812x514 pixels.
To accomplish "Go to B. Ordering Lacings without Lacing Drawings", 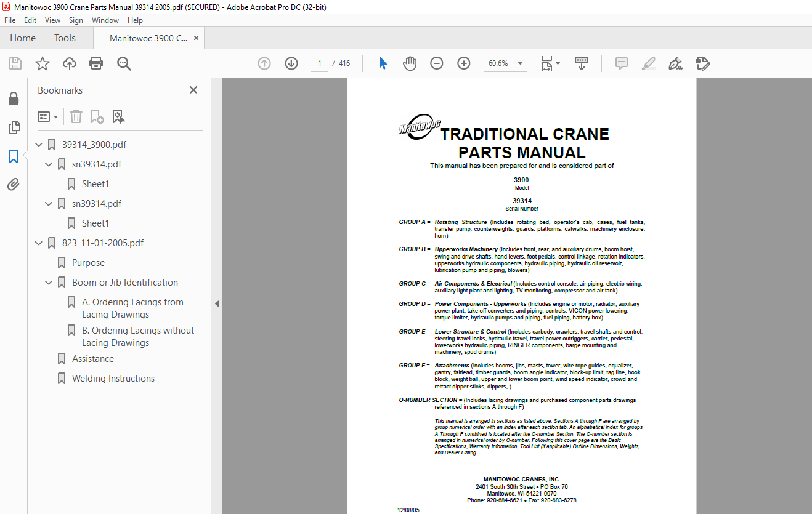I will (138, 337).
